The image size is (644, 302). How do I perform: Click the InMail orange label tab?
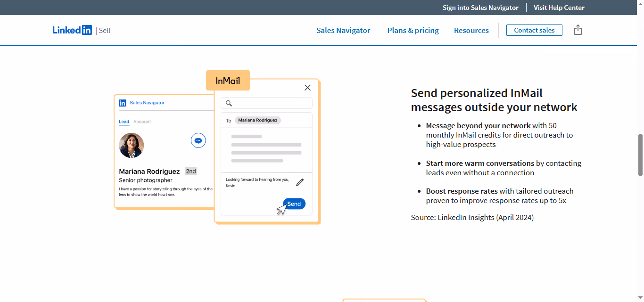228,81
